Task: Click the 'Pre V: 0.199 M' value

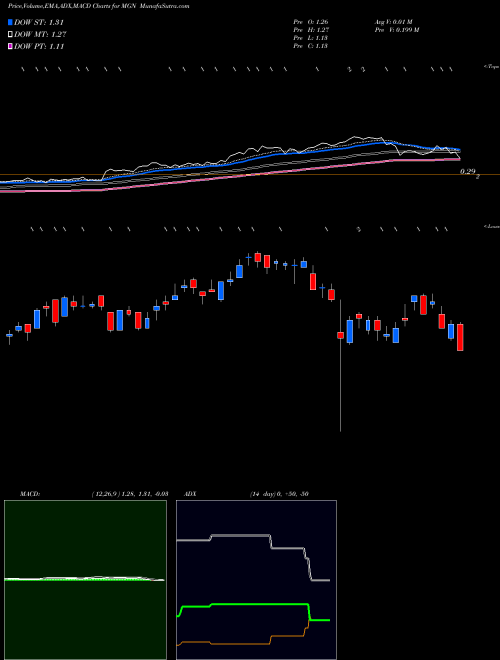Action: tap(397, 30)
